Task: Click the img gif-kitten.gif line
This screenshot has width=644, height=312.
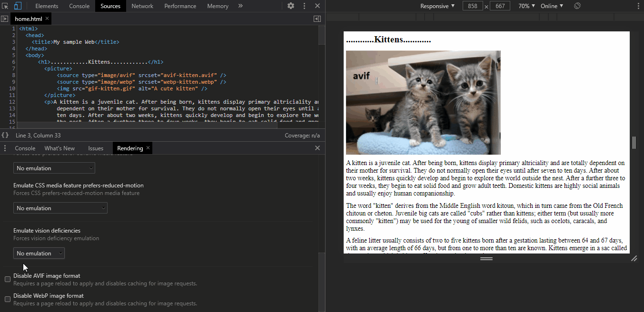Action: [x=132, y=88]
